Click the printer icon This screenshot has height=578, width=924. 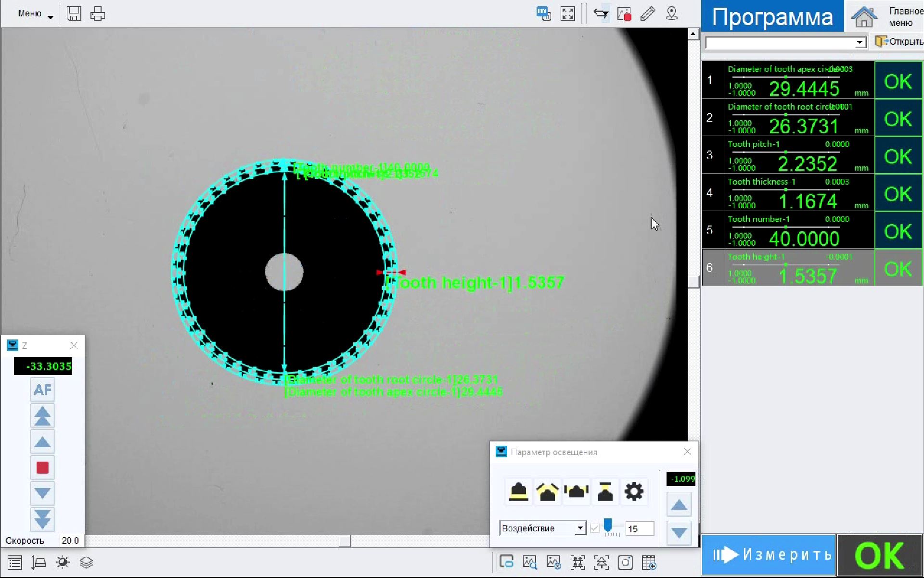click(x=98, y=13)
